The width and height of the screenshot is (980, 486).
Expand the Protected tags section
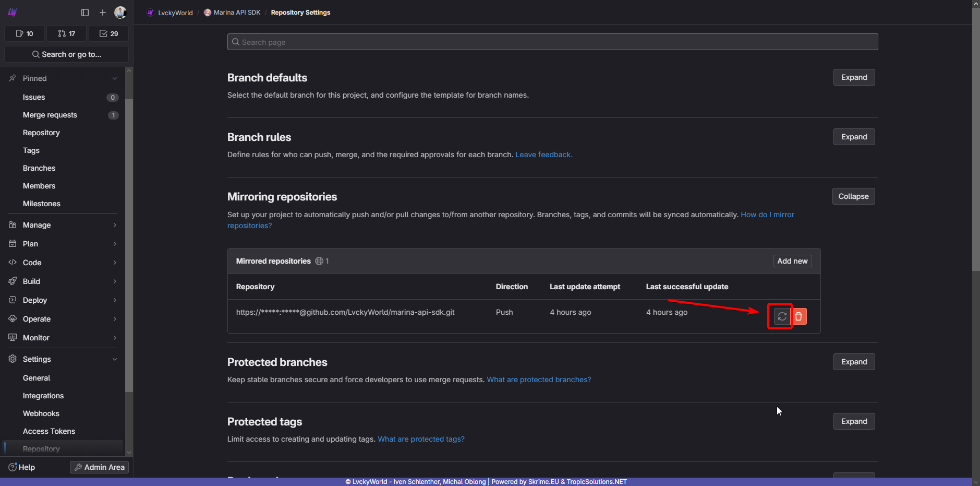tap(854, 421)
